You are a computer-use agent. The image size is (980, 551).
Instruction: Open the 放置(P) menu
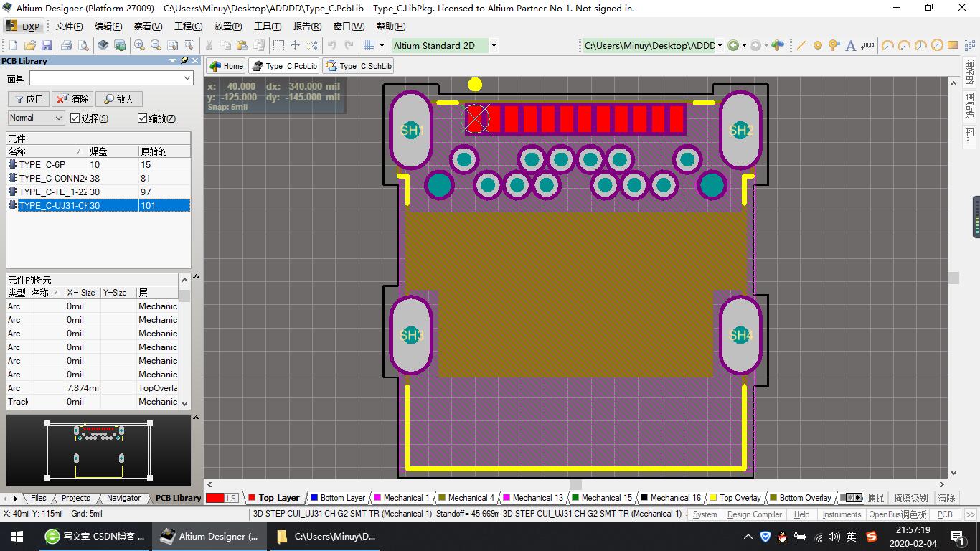coord(228,27)
